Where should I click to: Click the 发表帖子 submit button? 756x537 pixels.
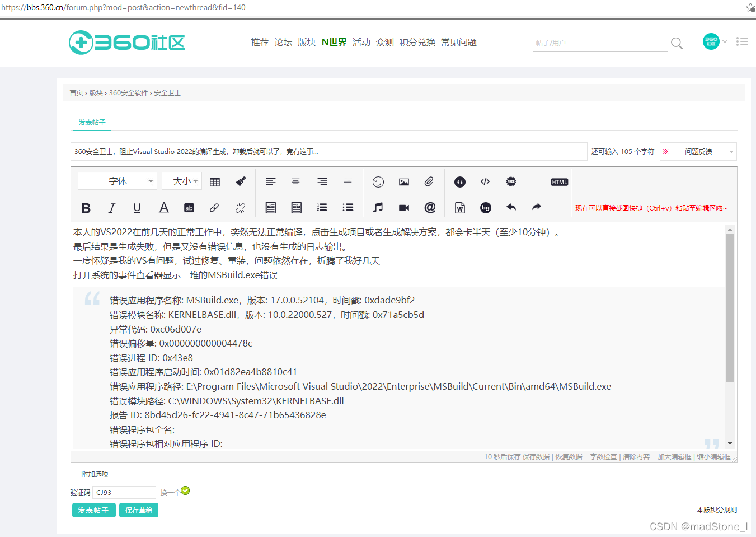(x=93, y=510)
